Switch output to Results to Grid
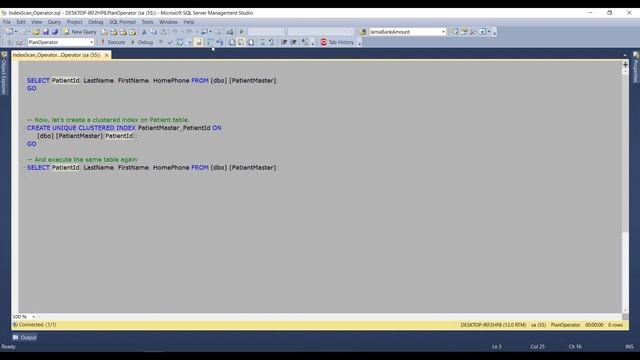640x360 pixels. coord(241,42)
